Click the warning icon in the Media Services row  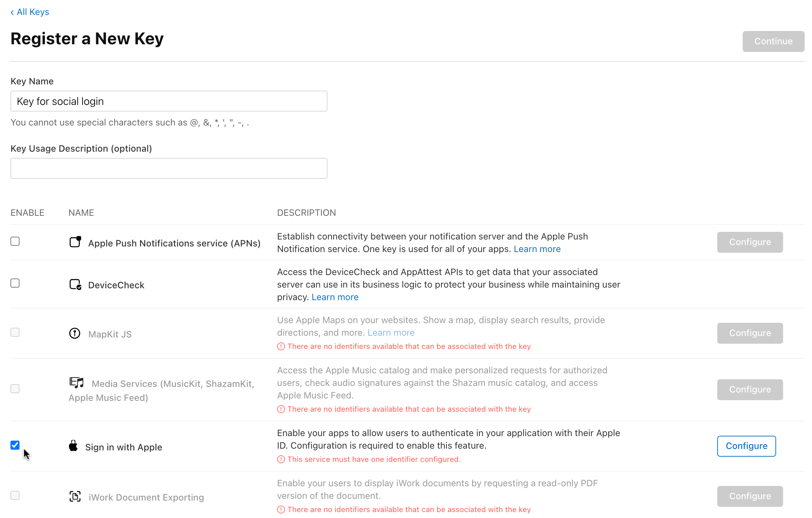pos(281,409)
